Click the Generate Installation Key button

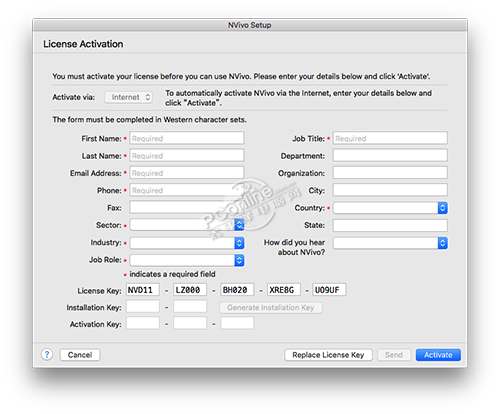[x=271, y=307]
